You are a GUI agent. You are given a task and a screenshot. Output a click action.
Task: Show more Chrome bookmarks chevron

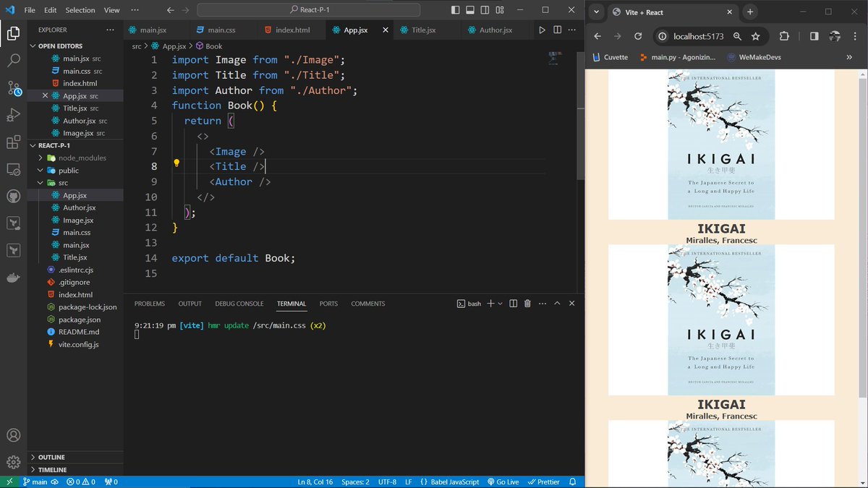point(849,57)
